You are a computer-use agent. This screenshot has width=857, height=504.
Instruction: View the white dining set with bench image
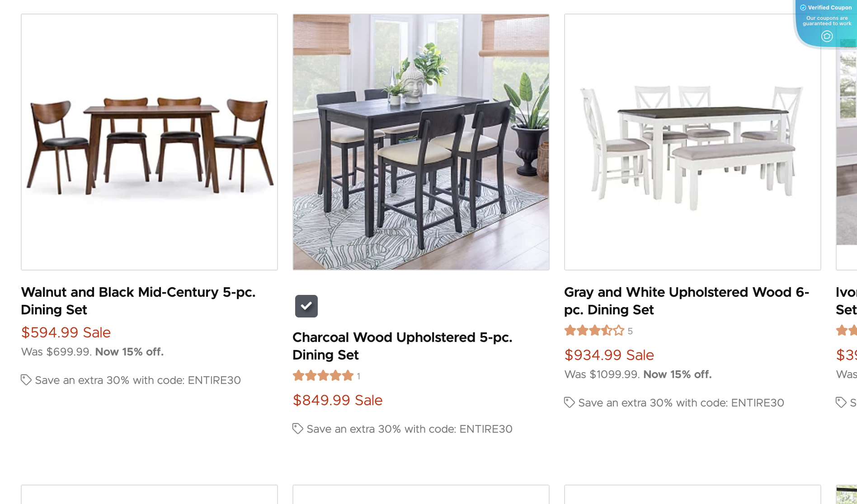point(692,142)
